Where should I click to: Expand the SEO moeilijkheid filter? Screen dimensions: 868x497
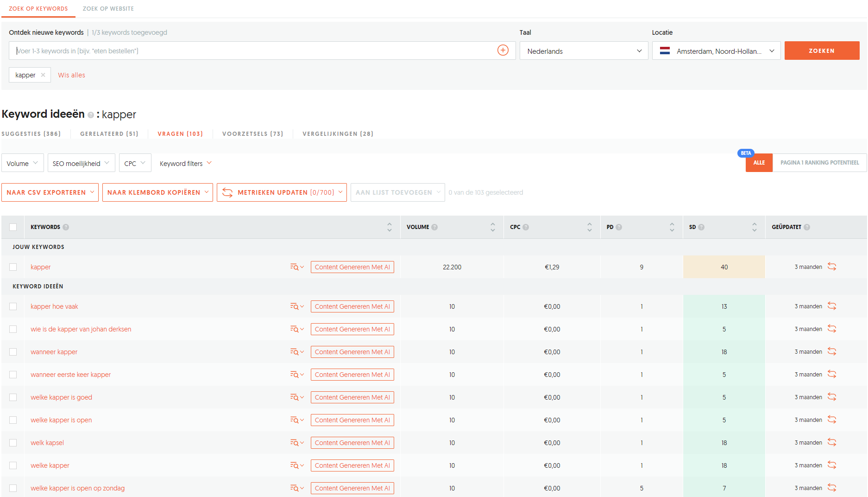coord(81,163)
